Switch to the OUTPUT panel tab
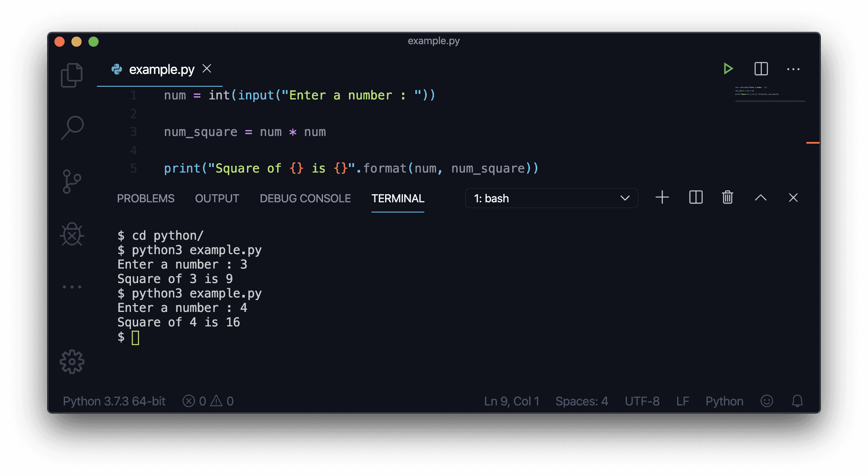This screenshot has width=868, height=476. pyautogui.click(x=217, y=198)
